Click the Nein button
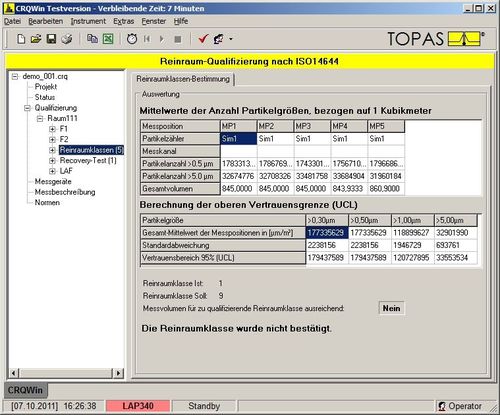Image resolution: width=500 pixels, height=415 pixels. [x=391, y=308]
